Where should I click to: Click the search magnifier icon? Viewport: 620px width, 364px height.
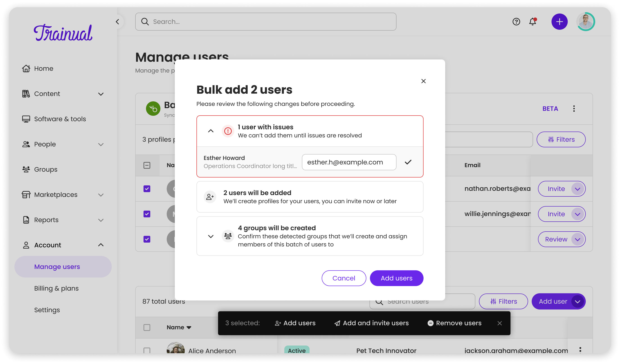[145, 22]
